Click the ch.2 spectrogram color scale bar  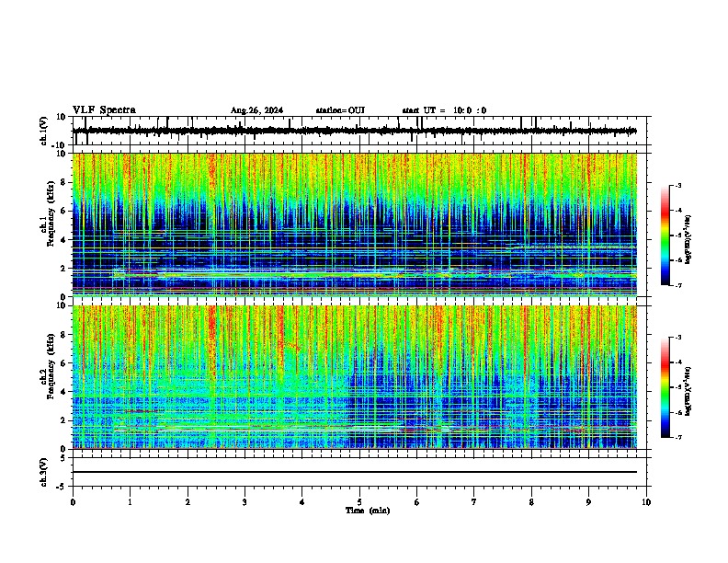tap(665, 387)
